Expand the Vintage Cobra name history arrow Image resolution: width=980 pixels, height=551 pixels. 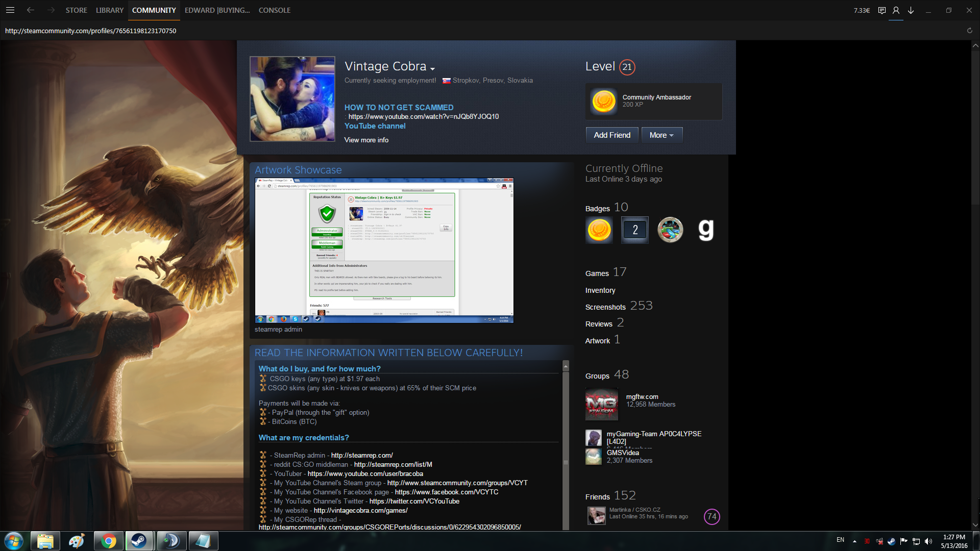(432, 69)
